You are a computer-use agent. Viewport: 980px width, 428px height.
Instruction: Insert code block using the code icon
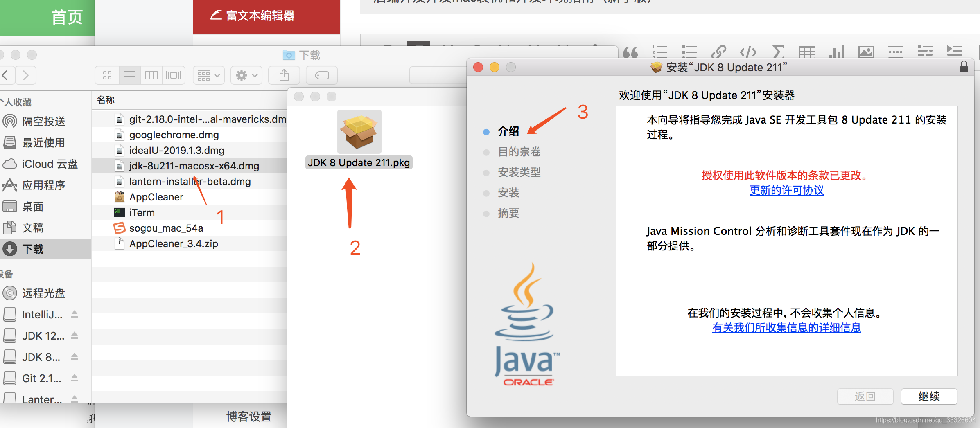pyautogui.click(x=748, y=52)
